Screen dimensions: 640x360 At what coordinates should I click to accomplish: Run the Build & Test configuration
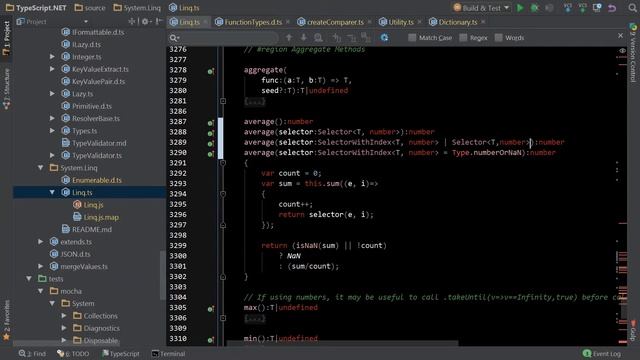pyautogui.click(x=520, y=8)
